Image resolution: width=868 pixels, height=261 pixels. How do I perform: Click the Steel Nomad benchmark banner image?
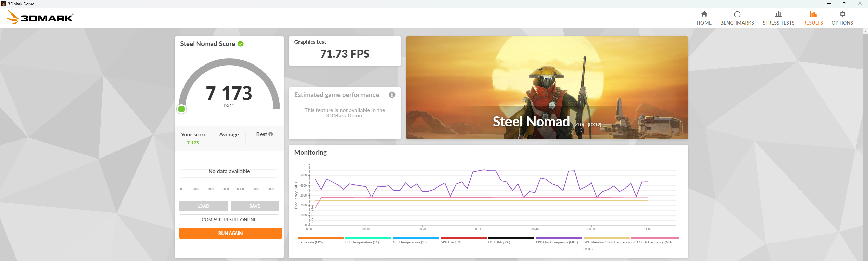tap(547, 88)
